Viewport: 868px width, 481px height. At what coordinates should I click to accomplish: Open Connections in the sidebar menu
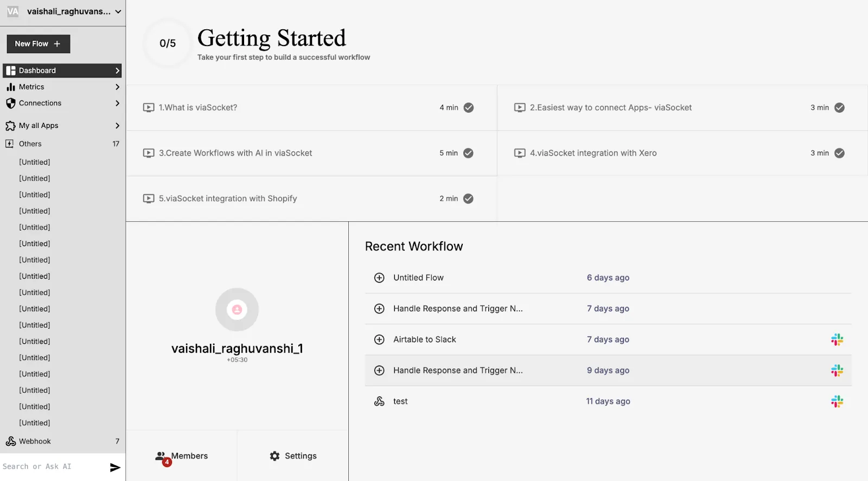tap(40, 103)
